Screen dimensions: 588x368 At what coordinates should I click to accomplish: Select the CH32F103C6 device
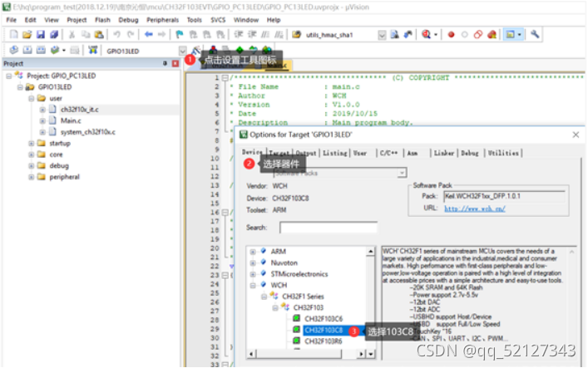[324, 319]
